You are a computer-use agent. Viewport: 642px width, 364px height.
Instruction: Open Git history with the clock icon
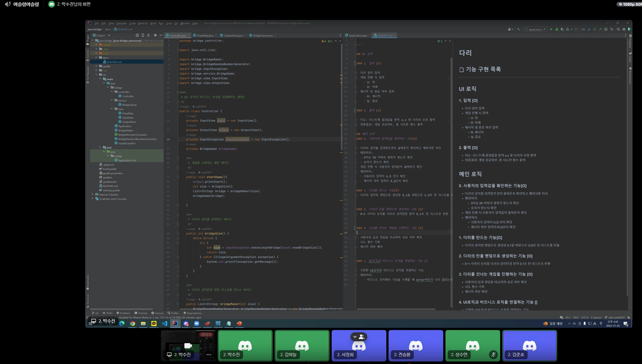tap(606, 29)
